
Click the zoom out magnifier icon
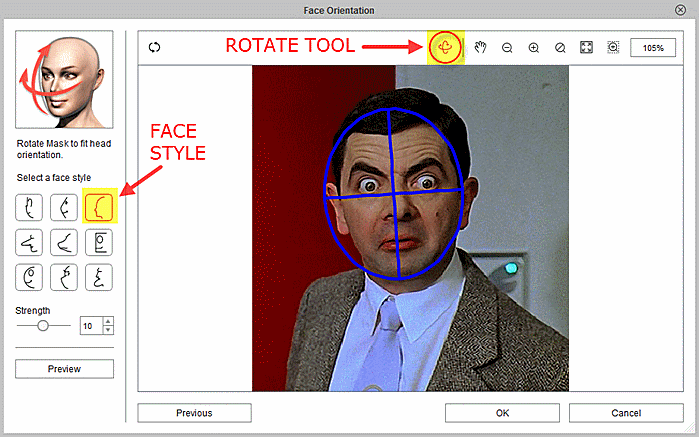pos(507,48)
